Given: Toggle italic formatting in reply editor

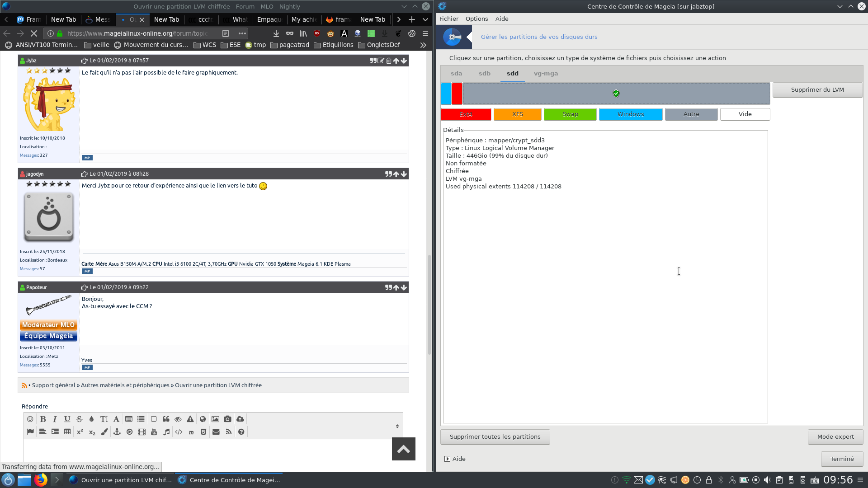Looking at the screenshot, I should tap(55, 419).
